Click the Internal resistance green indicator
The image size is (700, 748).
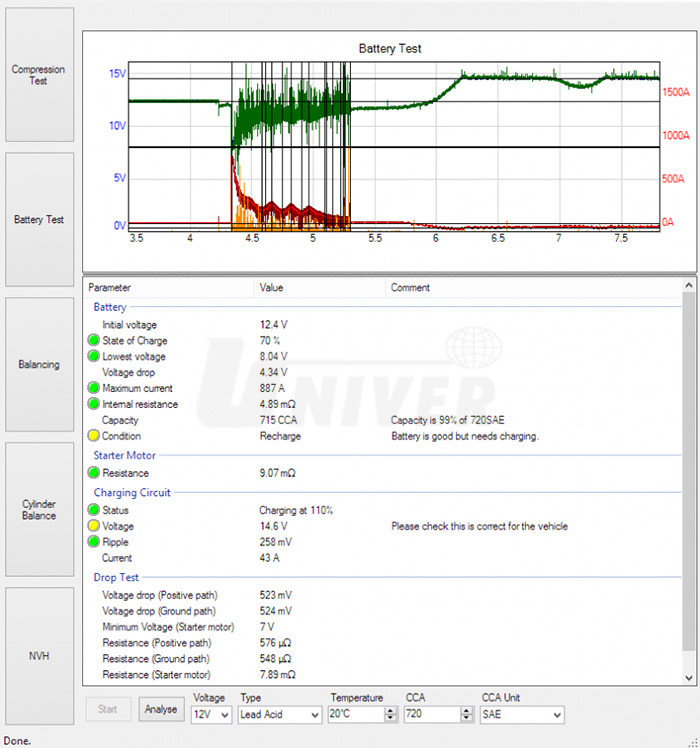(94, 404)
